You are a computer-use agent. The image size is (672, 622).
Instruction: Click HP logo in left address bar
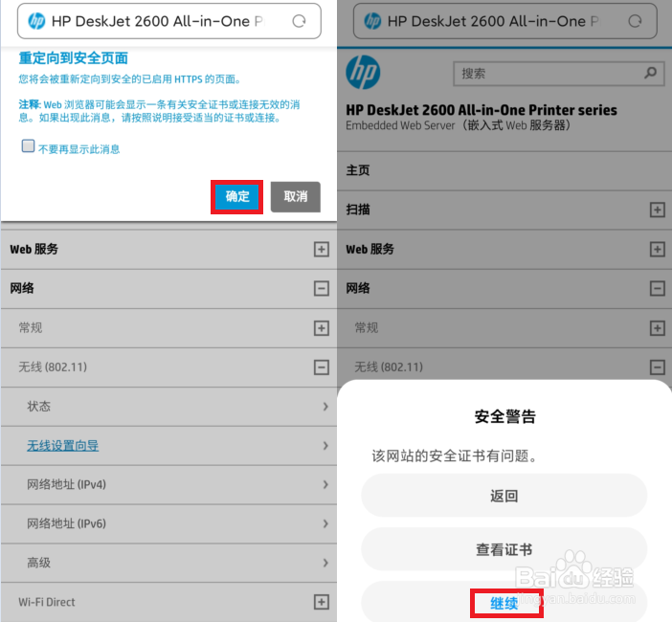pyautogui.click(x=36, y=21)
